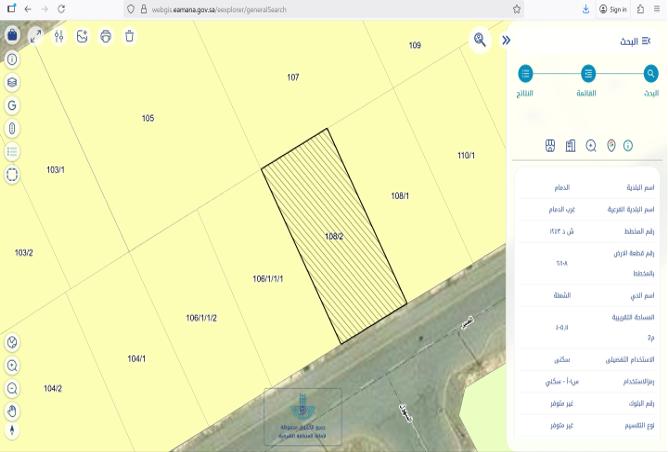Click the zoom in magnifier on map

(12, 366)
